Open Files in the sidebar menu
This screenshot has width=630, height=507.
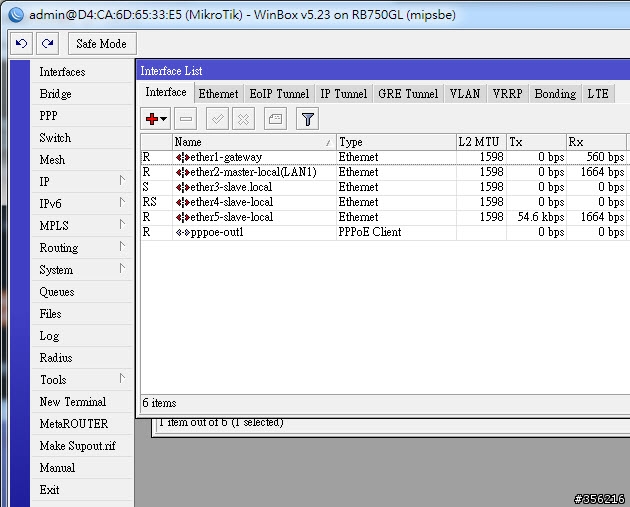pyautogui.click(x=82, y=314)
